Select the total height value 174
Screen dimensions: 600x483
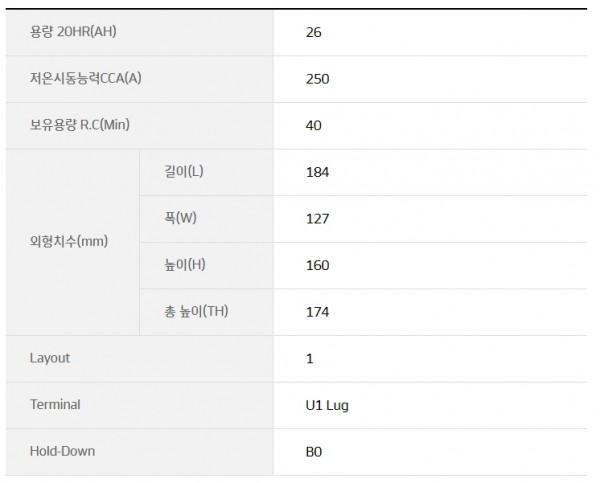tap(317, 312)
